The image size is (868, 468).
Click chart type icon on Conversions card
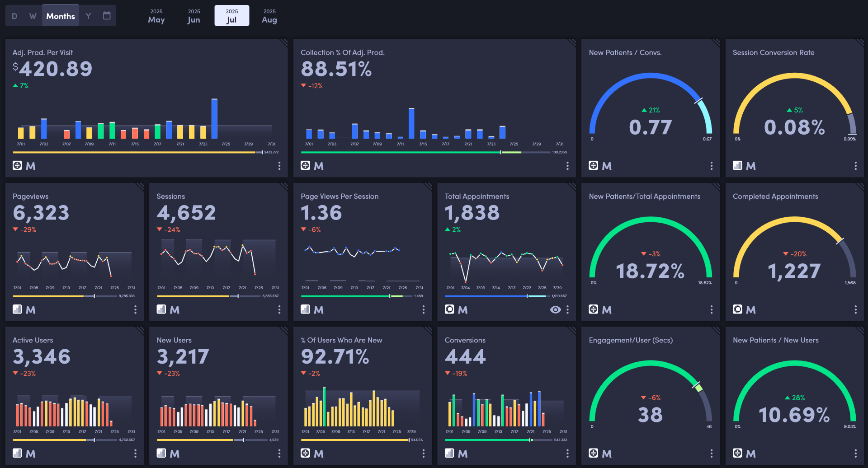[x=449, y=453]
